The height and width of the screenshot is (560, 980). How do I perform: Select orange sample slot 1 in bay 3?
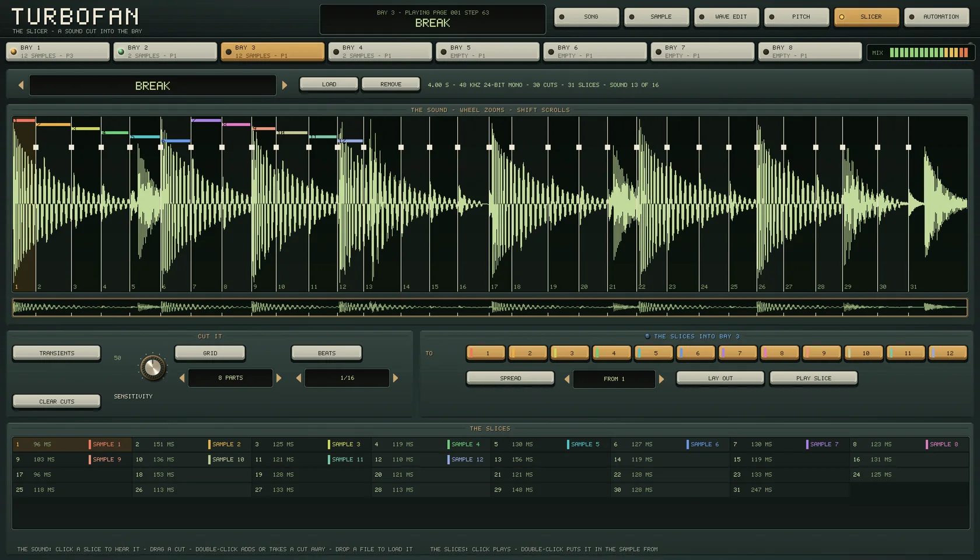[486, 353]
